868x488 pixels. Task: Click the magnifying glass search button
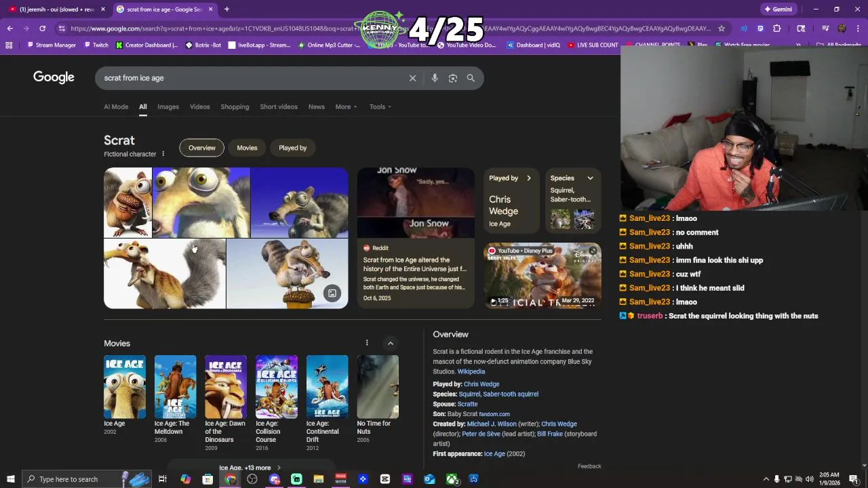[x=471, y=78]
